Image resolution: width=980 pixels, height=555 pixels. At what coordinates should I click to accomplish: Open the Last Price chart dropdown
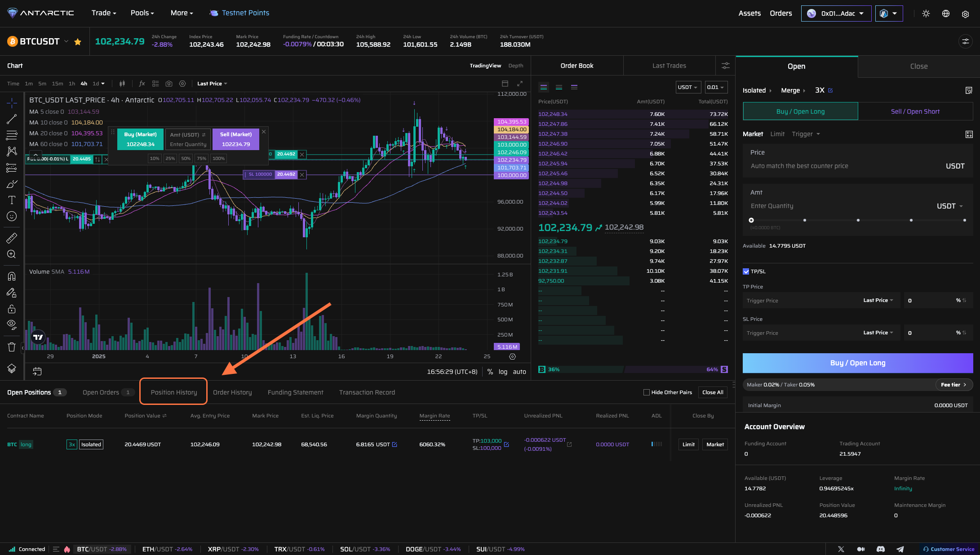(x=212, y=84)
